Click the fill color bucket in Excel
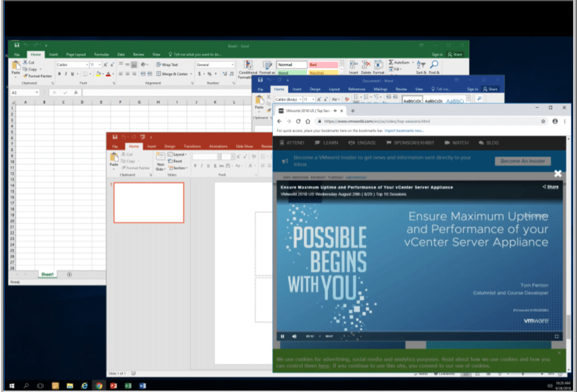Screen dimensions: 577x392 tap(98, 74)
